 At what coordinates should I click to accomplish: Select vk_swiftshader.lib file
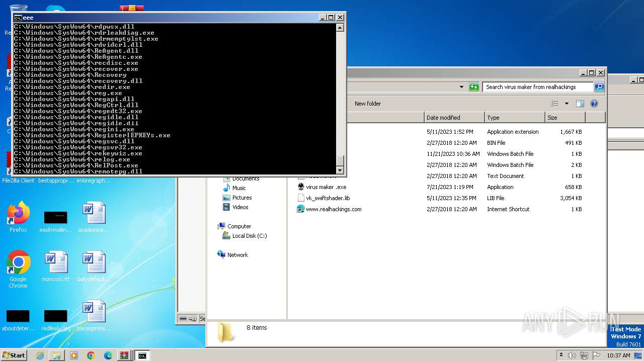(328, 198)
